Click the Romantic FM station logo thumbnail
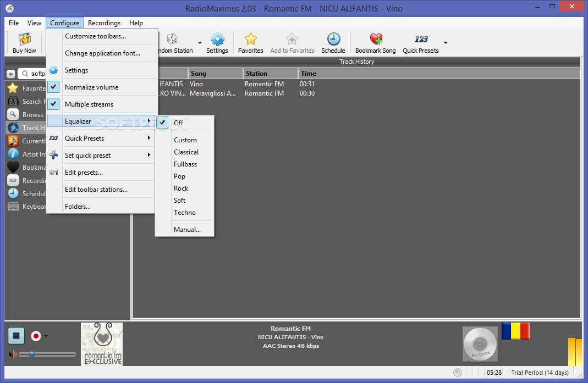Screen dimensions: 588x383 click(102, 344)
